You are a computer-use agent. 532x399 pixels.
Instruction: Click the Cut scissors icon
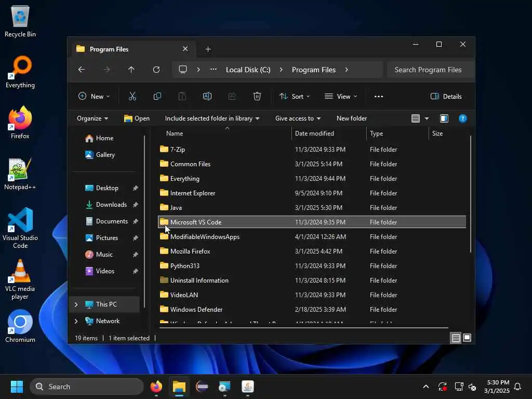coord(132,96)
